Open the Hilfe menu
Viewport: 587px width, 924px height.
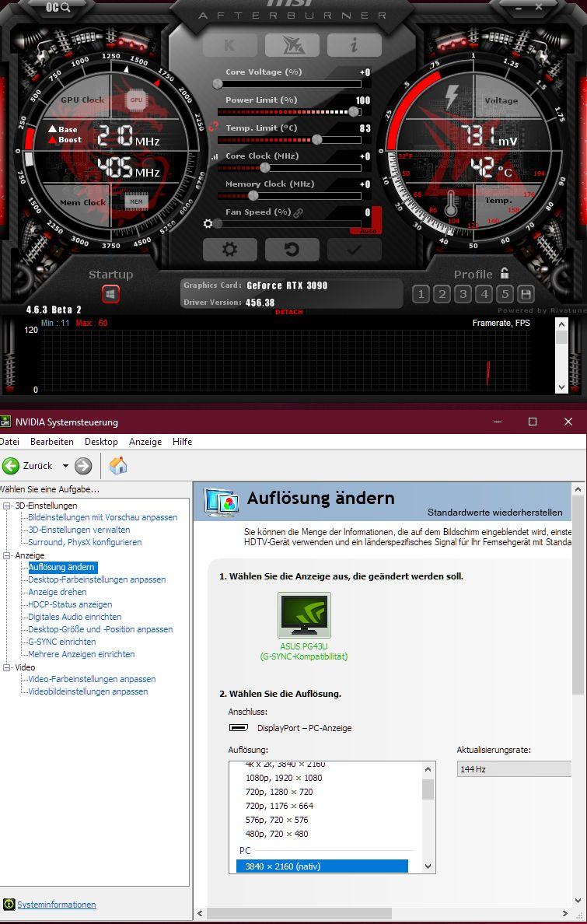pyautogui.click(x=182, y=441)
